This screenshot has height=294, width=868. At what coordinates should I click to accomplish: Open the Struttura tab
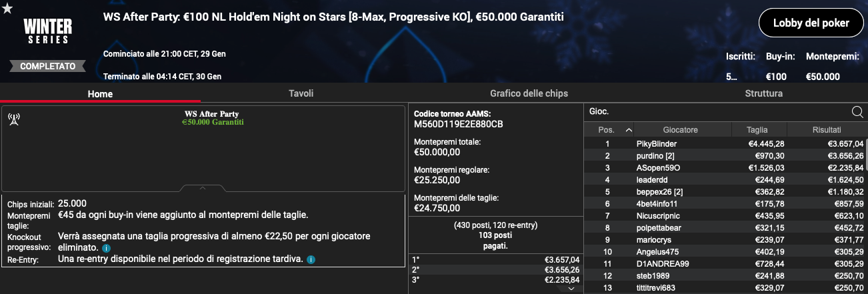(x=764, y=93)
